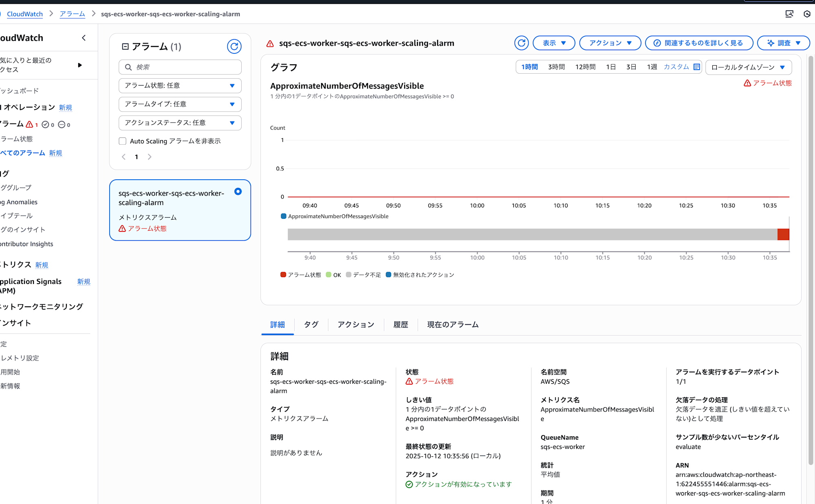The height and width of the screenshot is (504, 815).
Task: Collapse the alarm list with the minus-square icon
Action: [x=125, y=46]
